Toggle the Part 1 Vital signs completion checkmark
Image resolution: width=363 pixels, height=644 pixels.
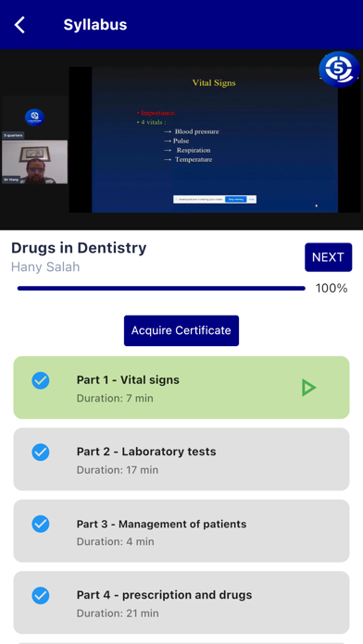click(41, 380)
